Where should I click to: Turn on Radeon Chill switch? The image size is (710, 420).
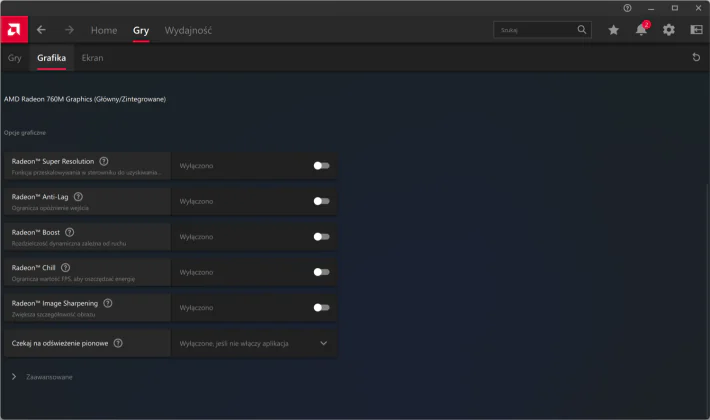click(x=321, y=272)
